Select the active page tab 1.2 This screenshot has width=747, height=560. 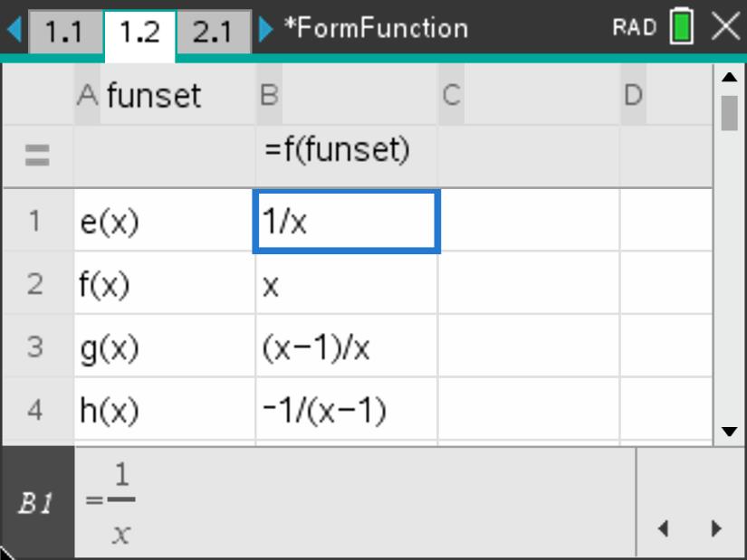(x=139, y=32)
